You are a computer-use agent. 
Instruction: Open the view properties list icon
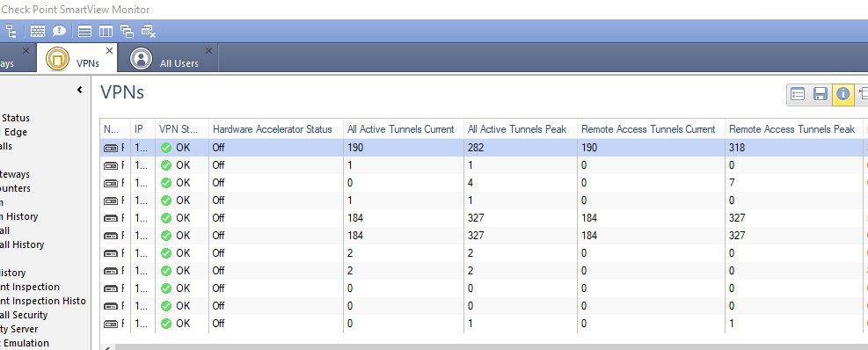point(798,93)
